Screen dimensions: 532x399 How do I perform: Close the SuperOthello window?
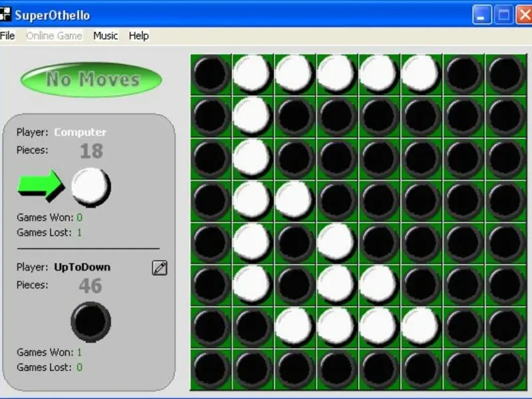click(524, 15)
